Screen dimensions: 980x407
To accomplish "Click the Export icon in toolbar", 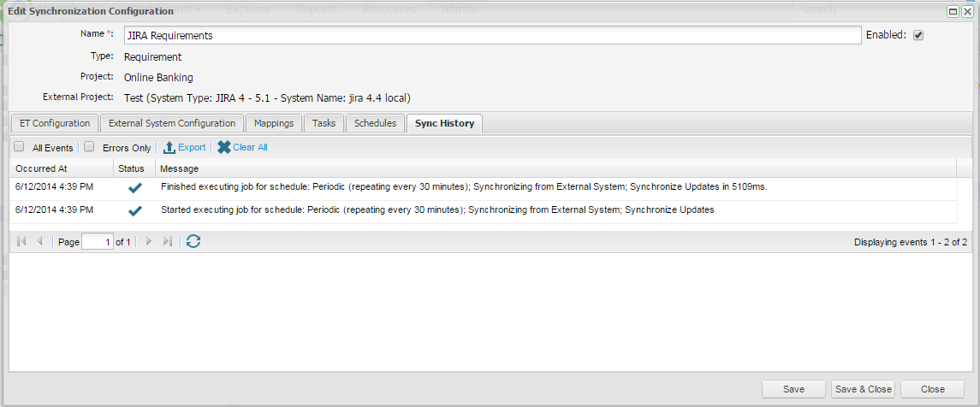I will [x=169, y=147].
